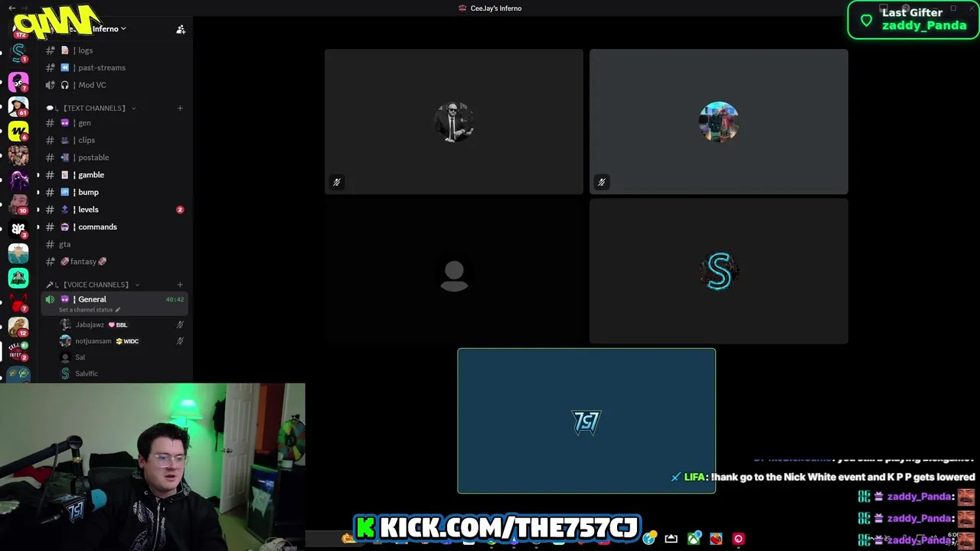Click the video tile with the default gray avatar
Image resolution: width=980 pixels, height=551 pixels.
tap(454, 272)
